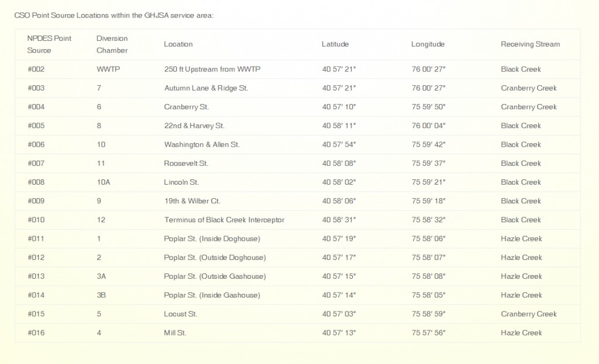The width and height of the screenshot is (599, 364).
Task: Click the Latitude column header
Action: click(335, 44)
